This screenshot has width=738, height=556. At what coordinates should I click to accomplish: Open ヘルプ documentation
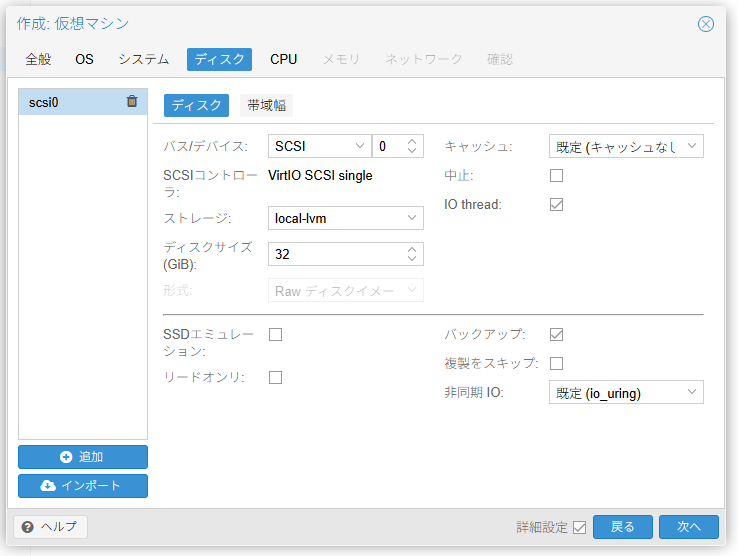tap(51, 527)
